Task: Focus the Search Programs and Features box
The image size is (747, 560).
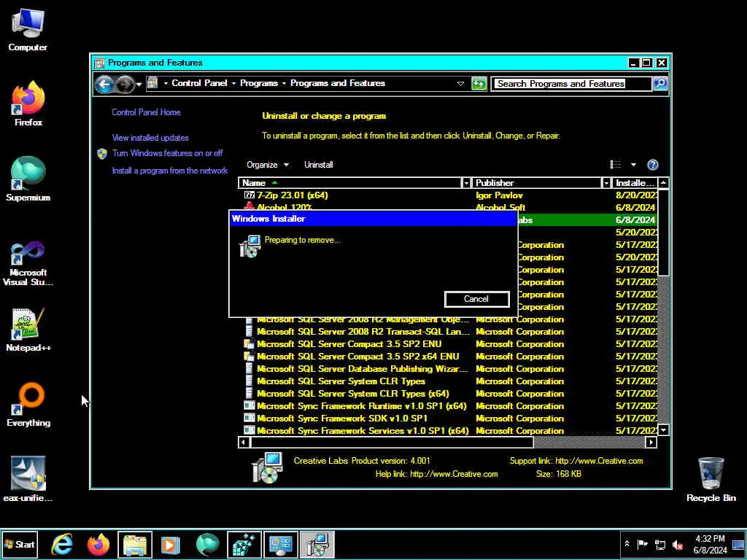Action: (570, 84)
